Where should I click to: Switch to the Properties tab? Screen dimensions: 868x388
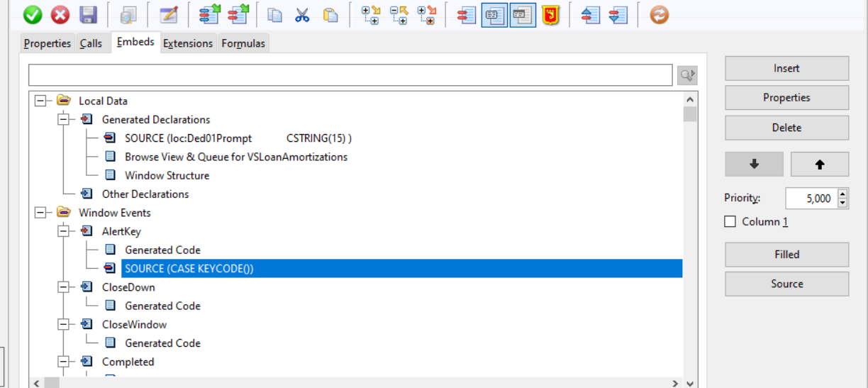[48, 43]
